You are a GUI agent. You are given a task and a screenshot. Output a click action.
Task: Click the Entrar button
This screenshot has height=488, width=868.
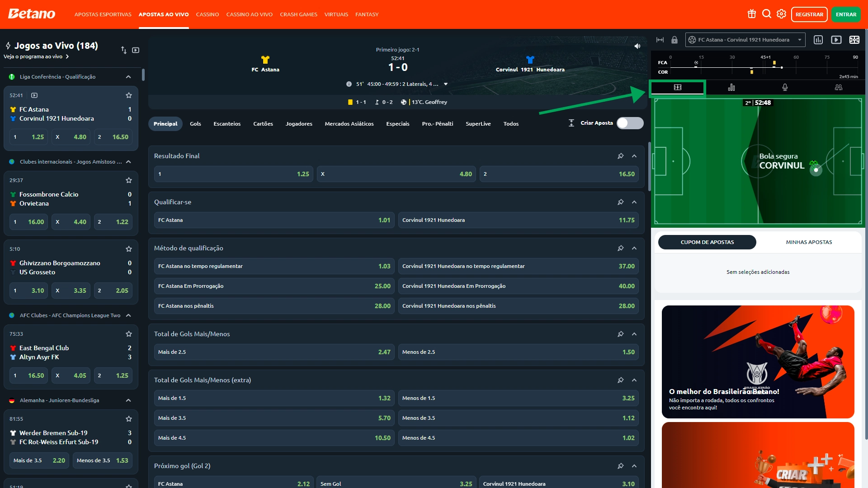tap(846, 14)
